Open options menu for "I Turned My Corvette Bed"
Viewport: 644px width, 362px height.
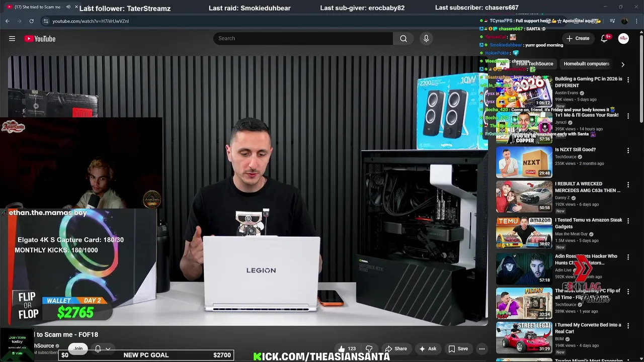pos(628,326)
